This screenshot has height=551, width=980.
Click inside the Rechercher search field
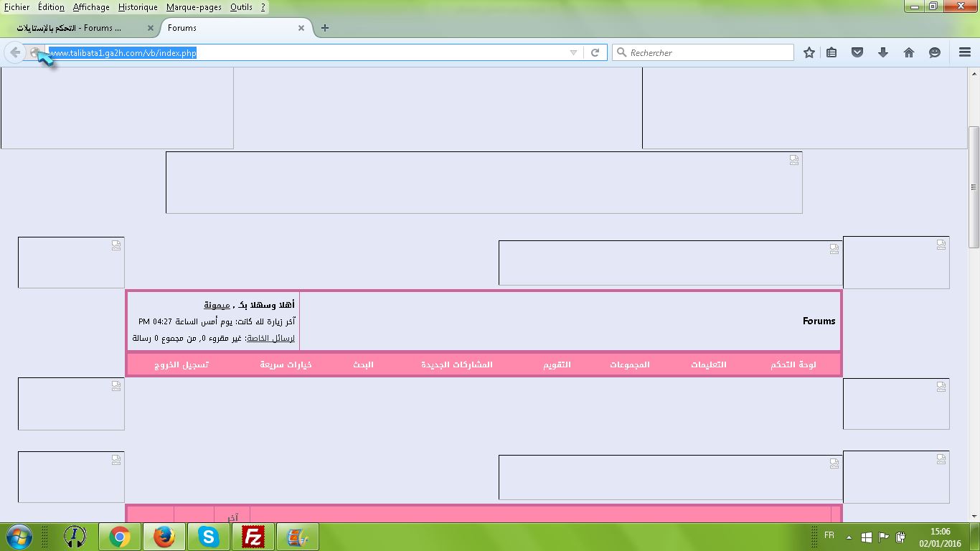coord(707,52)
